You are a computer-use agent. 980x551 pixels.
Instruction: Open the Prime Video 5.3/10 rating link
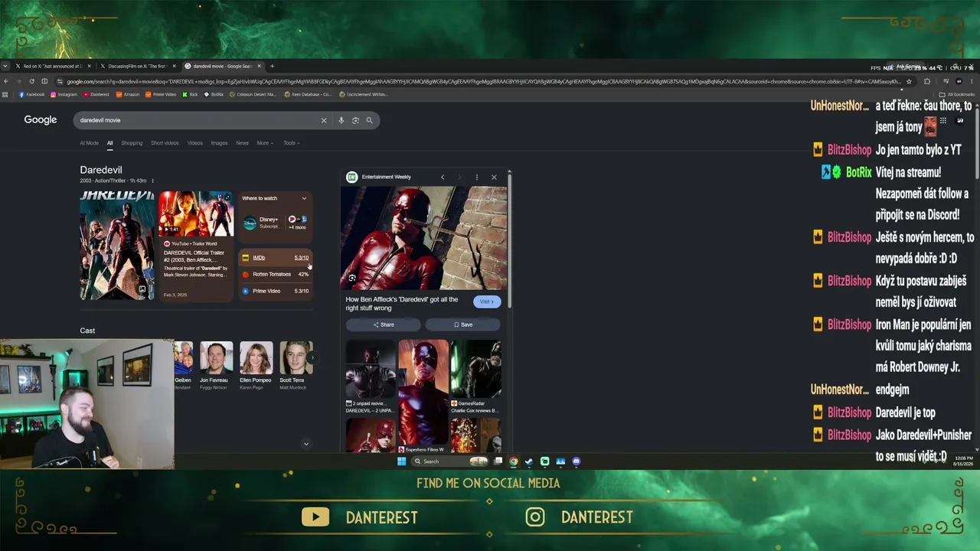pos(276,291)
